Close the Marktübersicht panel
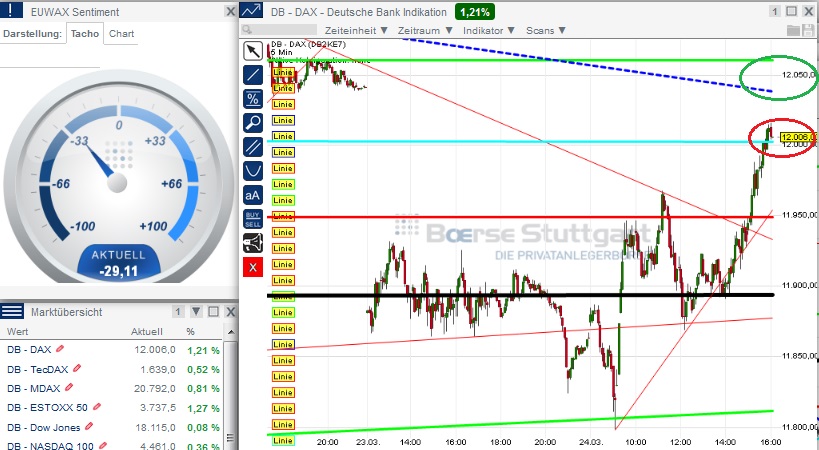The image size is (819, 450). click(x=230, y=312)
